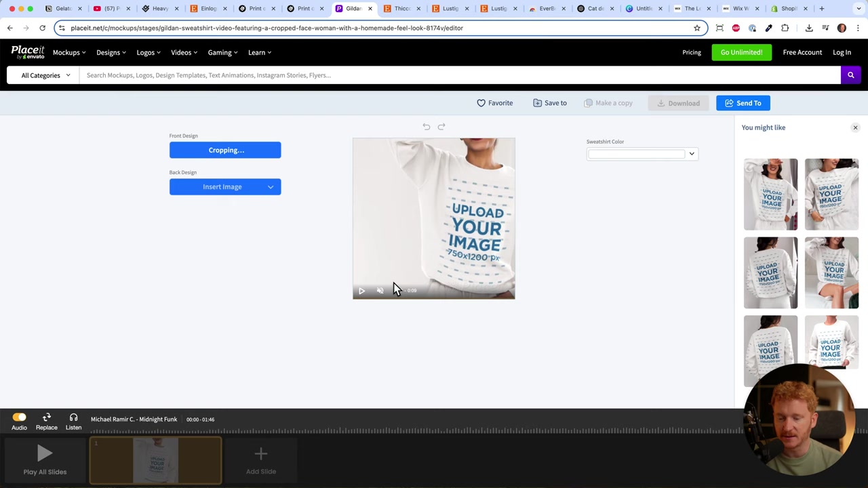Switch to the EverBe browser tab
The width and height of the screenshot is (868, 488).
[547, 9]
